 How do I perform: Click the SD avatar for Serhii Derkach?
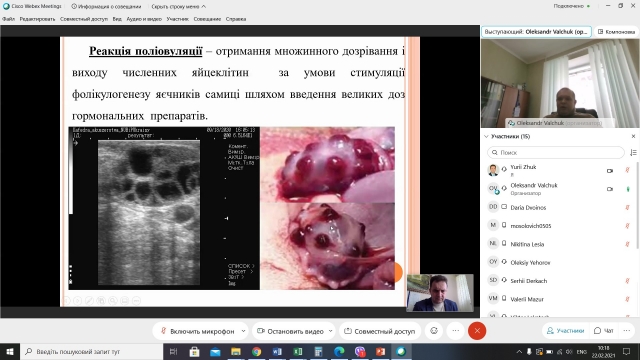click(x=493, y=280)
